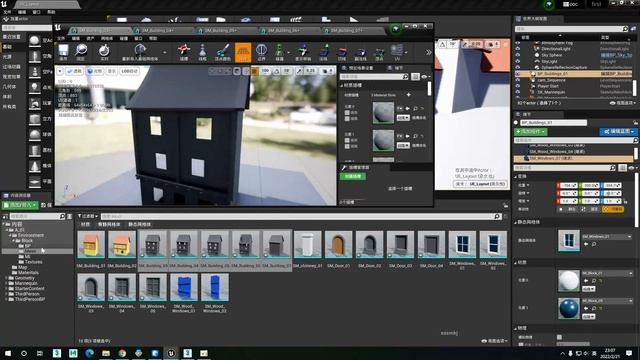The image size is (640, 360).
Task: Open Task View from the taskbar
Action: (40, 353)
